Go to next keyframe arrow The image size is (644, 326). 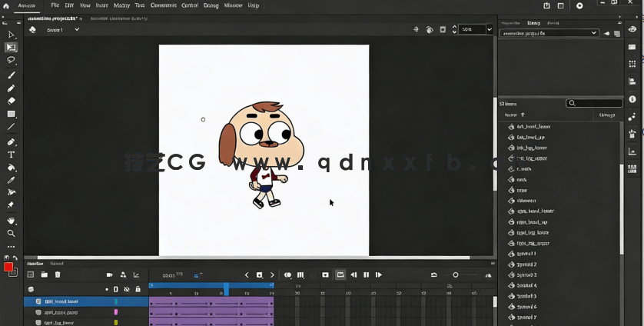tap(272, 274)
